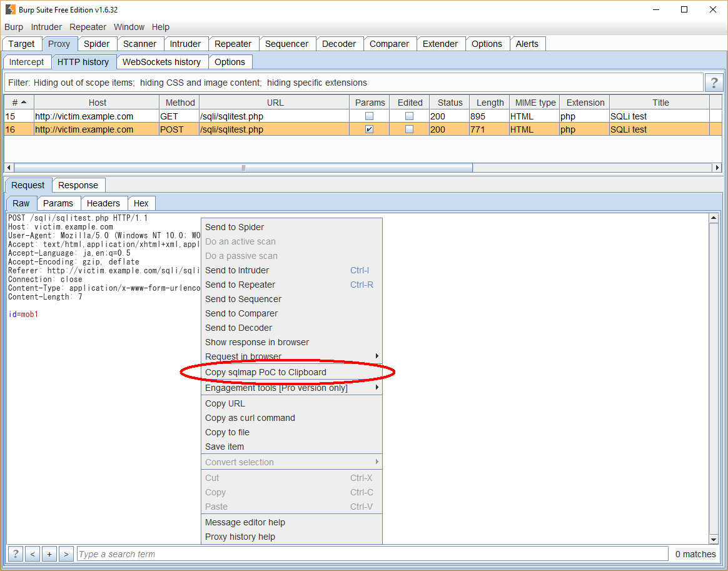Sort by the Length column header

[490, 103]
